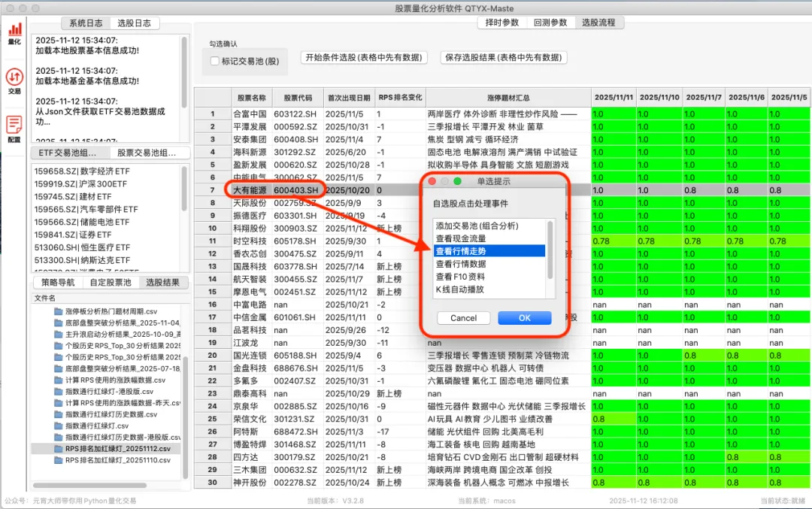Screen dimensions: 812x509
Task: Click folder icon of 指数通行红绿灯历史数据.csv
Action: 59,414
